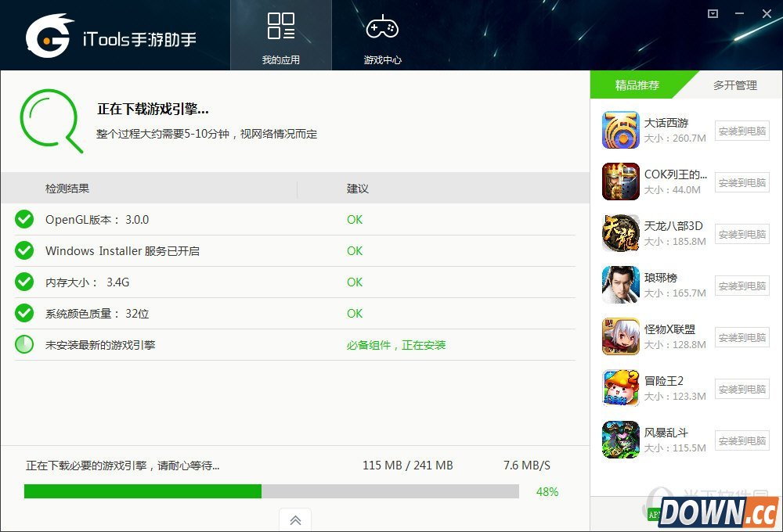This screenshot has height=532, width=783.
Task: Install COK列王的 to computer
Action: coord(742,182)
